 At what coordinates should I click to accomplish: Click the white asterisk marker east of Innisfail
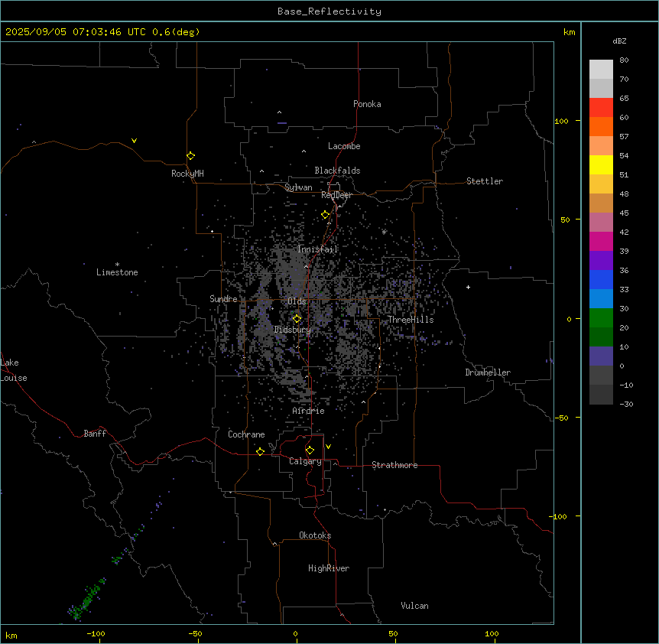(384, 232)
